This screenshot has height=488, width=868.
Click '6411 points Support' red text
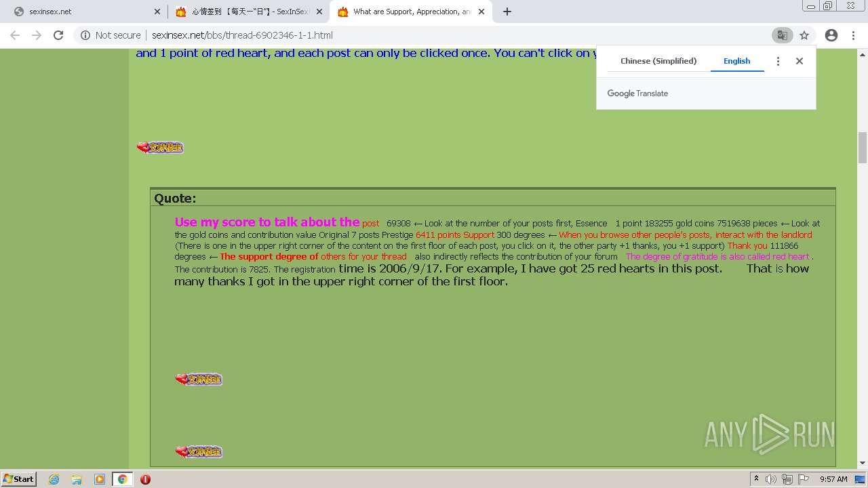455,235
